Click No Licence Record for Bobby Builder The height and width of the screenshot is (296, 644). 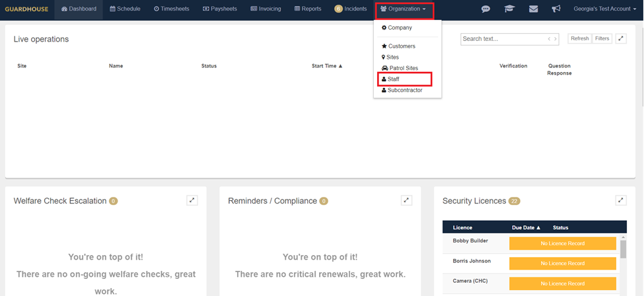click(563, 243)
